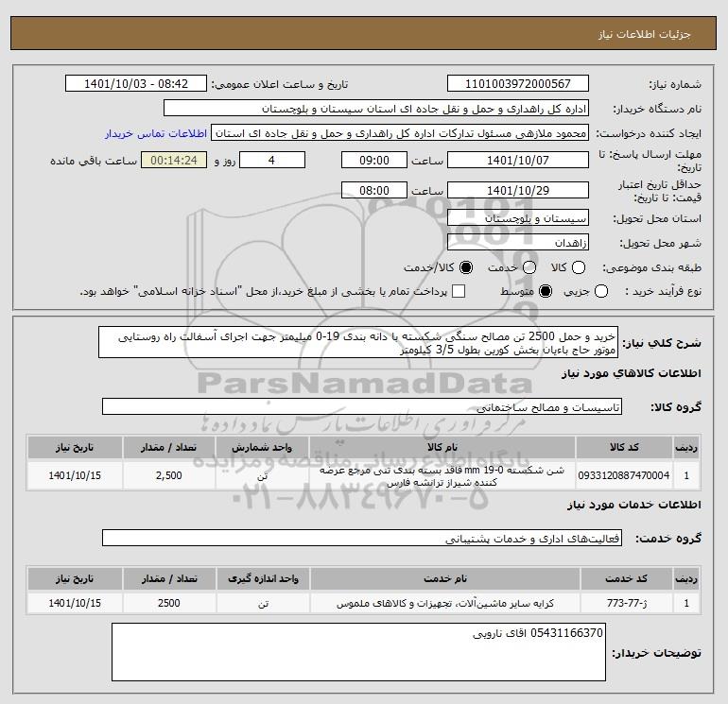This screenshot has width=728, height=704.
Task: Select the کالا (goods) radio button
Action: click(x=579, y=267)
